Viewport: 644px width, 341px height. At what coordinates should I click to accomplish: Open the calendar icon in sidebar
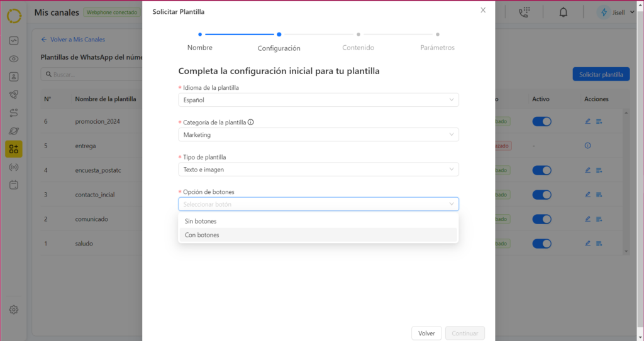coord(14,185)
